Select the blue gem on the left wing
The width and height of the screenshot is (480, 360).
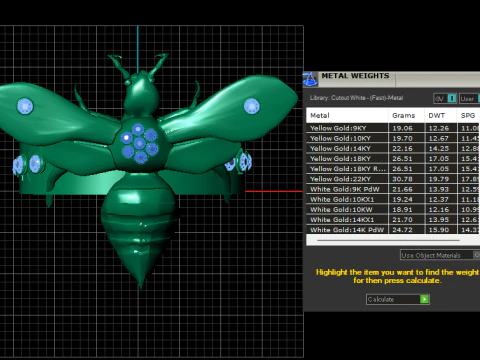(25, 106)
